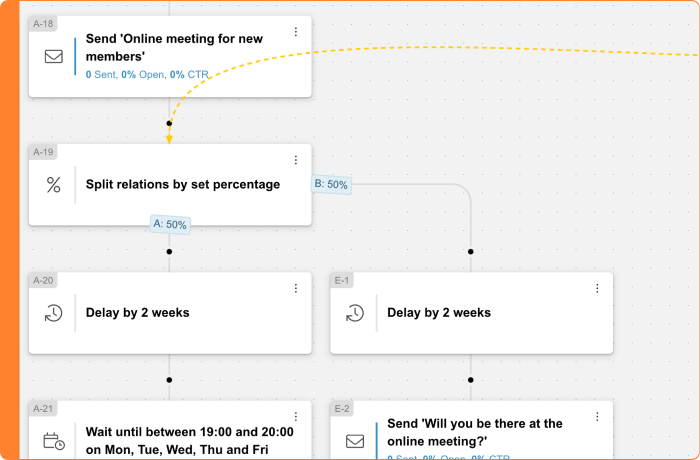Open the three-dot menu on A-21
700x460 pixels.
point(296,416)
